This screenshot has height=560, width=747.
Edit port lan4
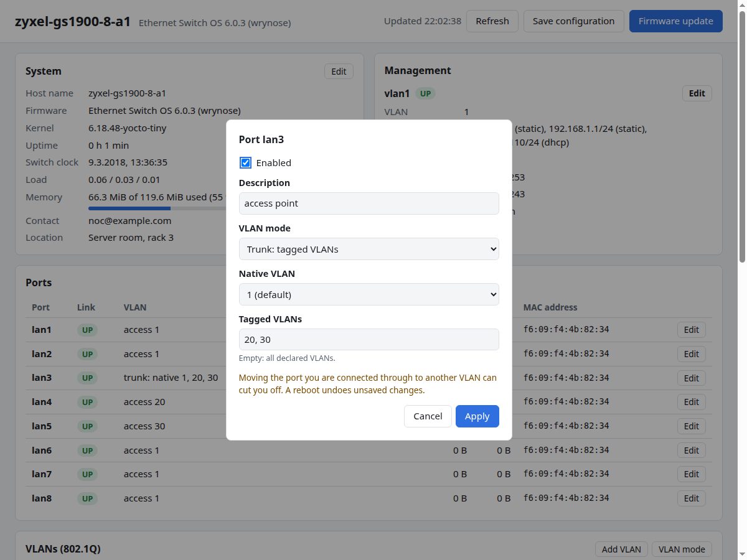click(x=692, y=402)
